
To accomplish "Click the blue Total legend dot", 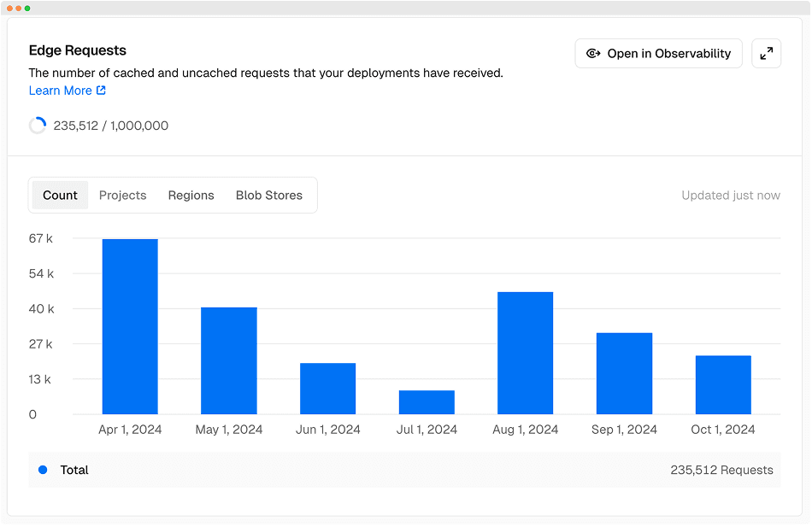I will pos(43,470).
